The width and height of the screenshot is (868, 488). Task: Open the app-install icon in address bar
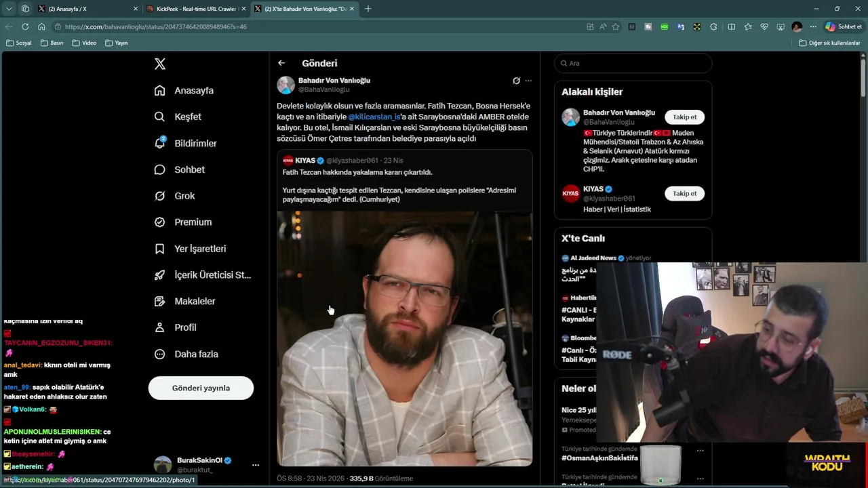click(x=590, y=26)
